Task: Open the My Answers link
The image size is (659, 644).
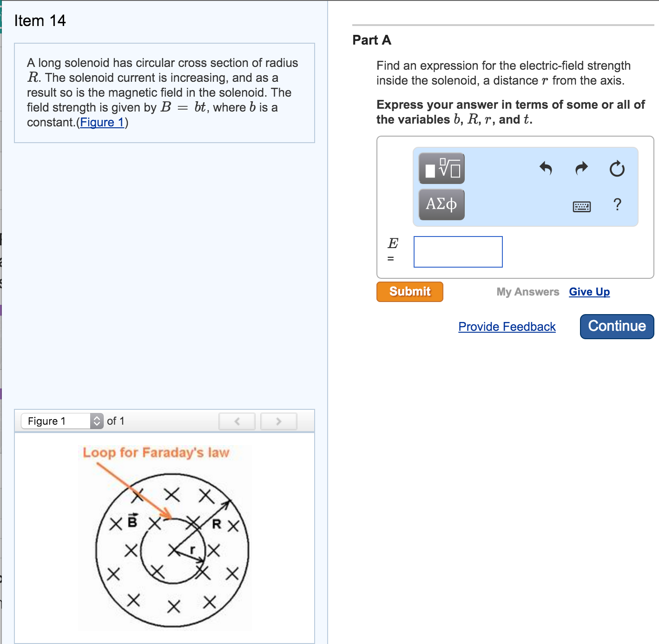Action: (527, 292)
